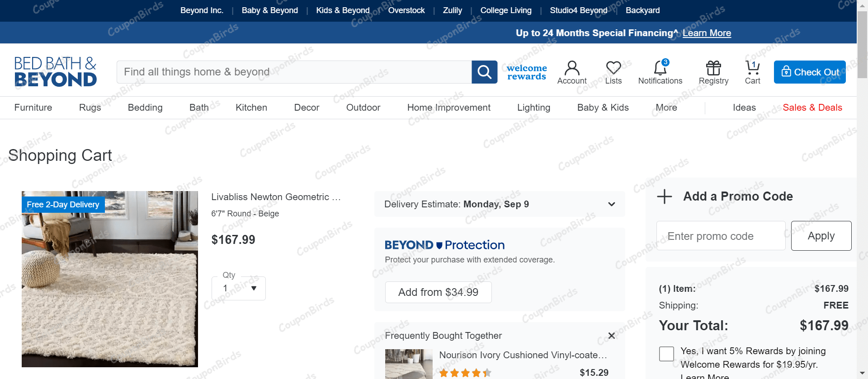The image size is (868, 379).
Task: Focus the site search field
Action: tap(294, 72)
